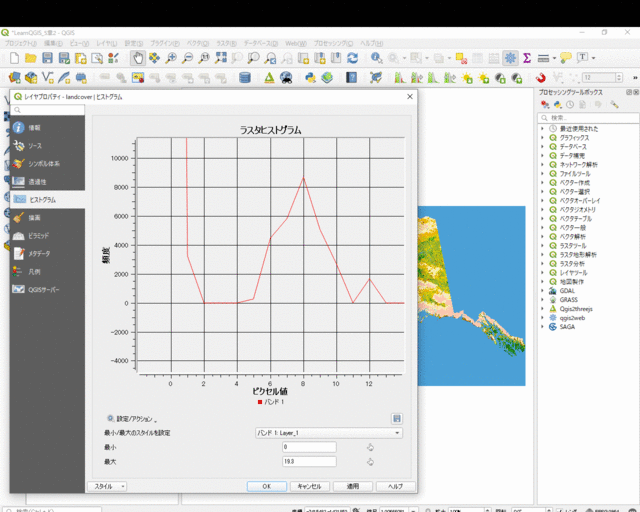Click OK in the layer properties dialog
This screenshot has height=512, width=640.
click(x=267, y=486)
